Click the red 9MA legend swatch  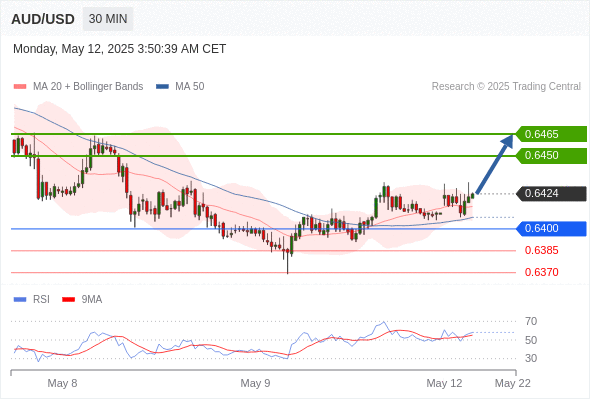68,300
